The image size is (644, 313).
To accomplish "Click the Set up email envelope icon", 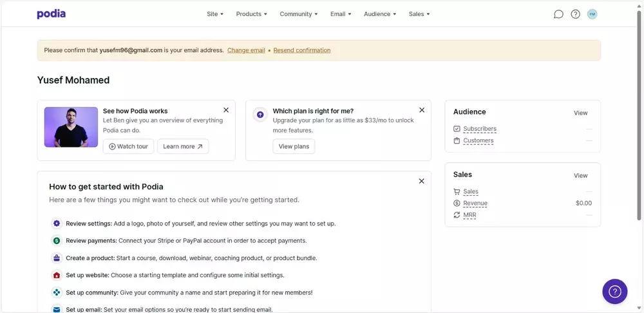I will 56,309.
